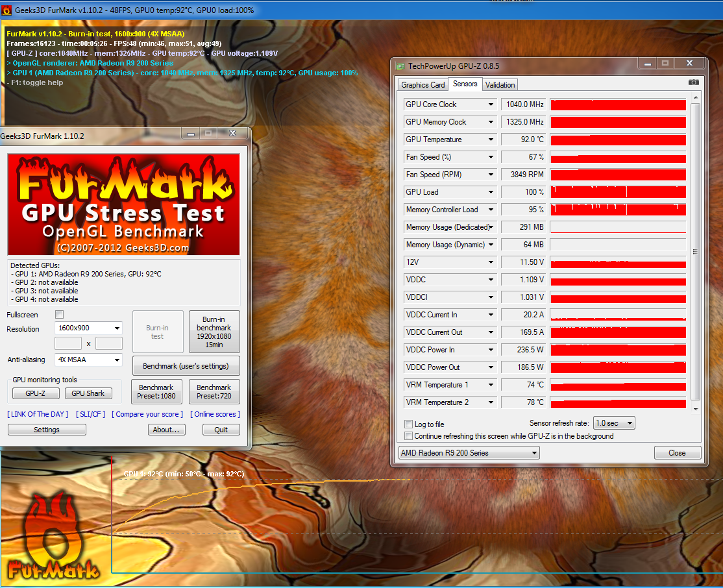
Task: Expand the VDDC sensor dropdown
Action: (491, 280)
